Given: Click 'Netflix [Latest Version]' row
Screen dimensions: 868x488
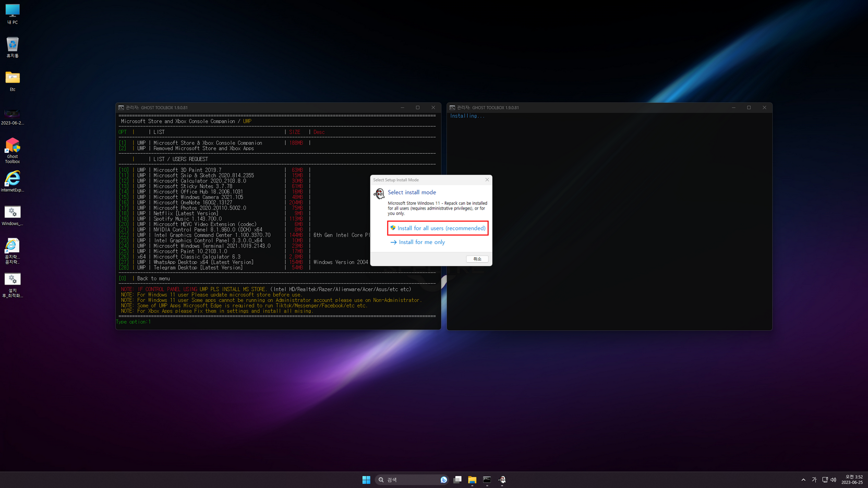Looking at the screenshot, I should (x=214, y=213).
